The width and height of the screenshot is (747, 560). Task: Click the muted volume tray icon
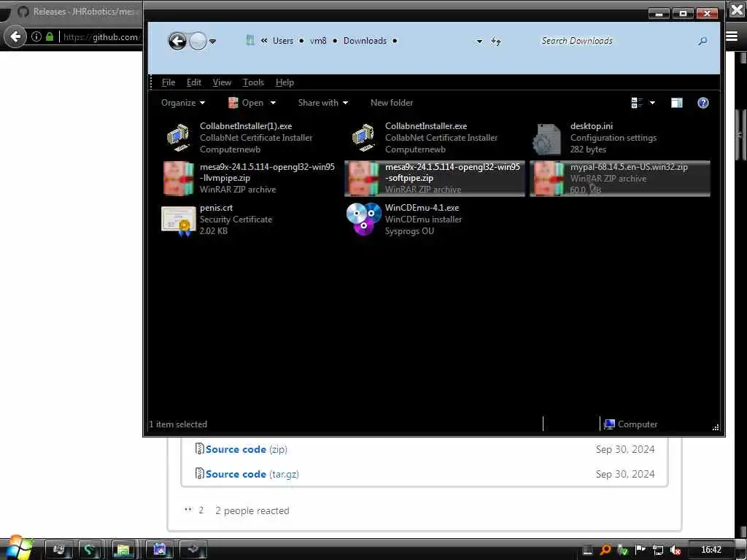point(675,550)
